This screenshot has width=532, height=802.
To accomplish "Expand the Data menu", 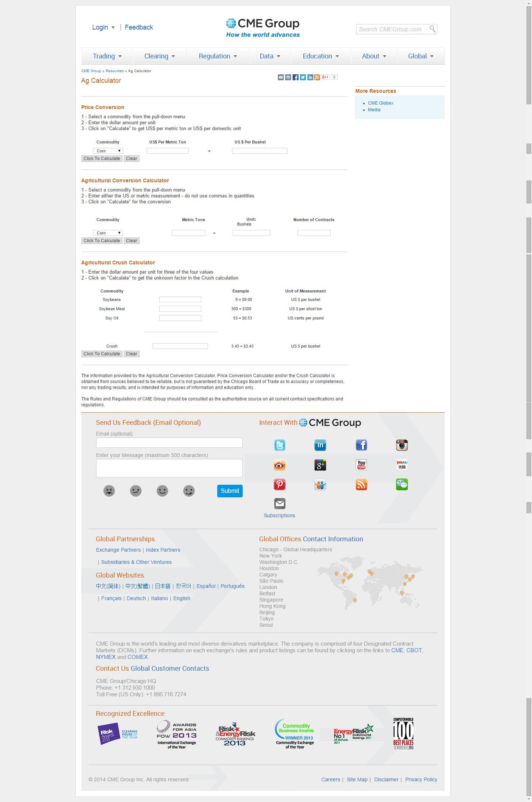I will pyautogui.click(x=270, y=56).
